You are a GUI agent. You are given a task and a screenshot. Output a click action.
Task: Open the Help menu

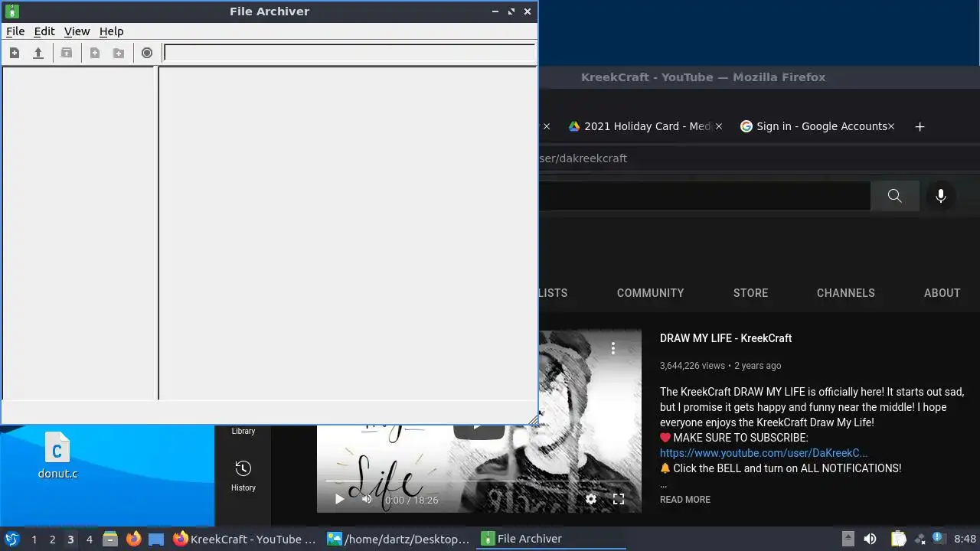point(111,31)
